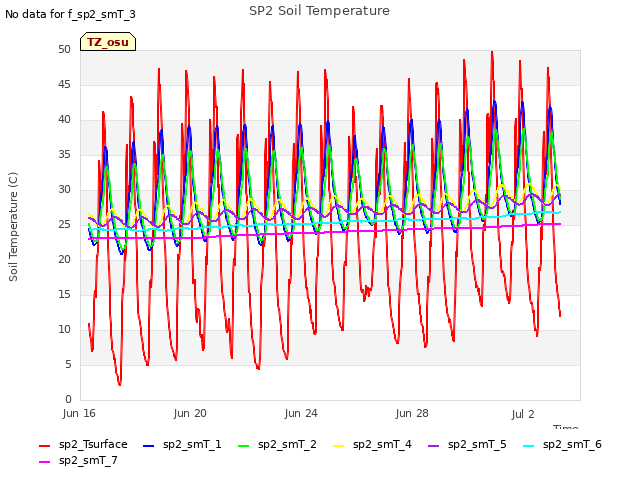Toggle the sp2_Tsurface legend entry
The image size is (640, 480).
tap(83, 444)
